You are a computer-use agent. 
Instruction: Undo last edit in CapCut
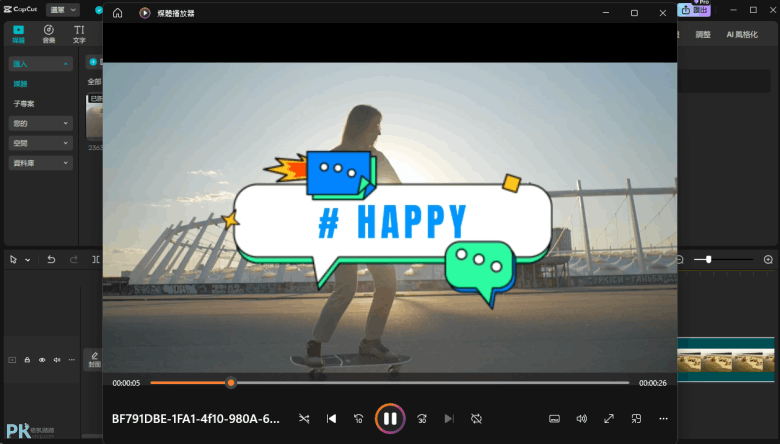click(51, 260)
